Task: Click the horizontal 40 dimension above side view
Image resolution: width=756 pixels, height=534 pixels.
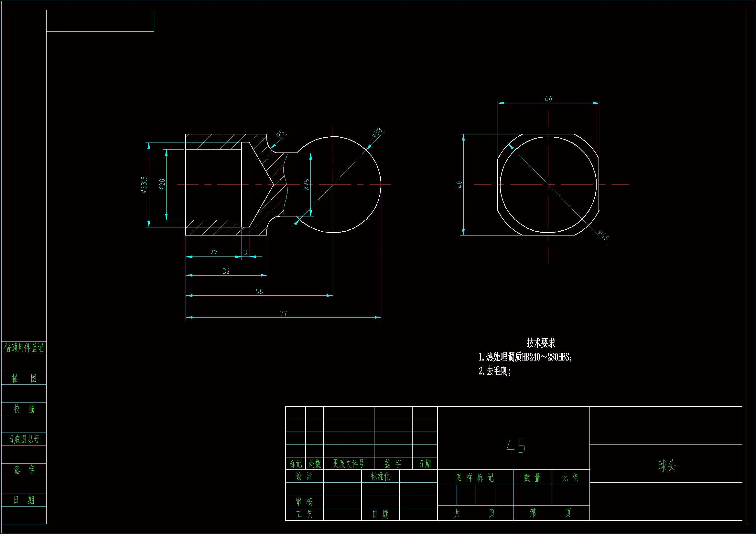Action: pyautogui.click(x=548, y=99)
